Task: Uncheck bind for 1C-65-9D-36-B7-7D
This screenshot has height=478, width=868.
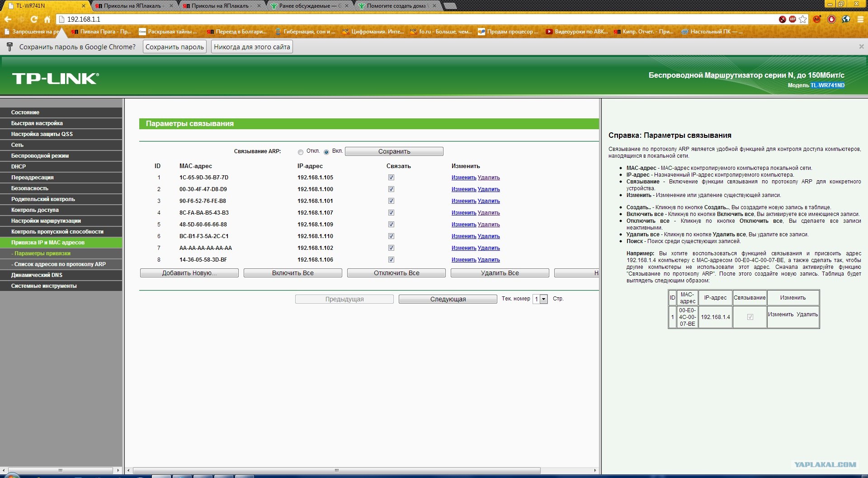Action: [391, 178]
